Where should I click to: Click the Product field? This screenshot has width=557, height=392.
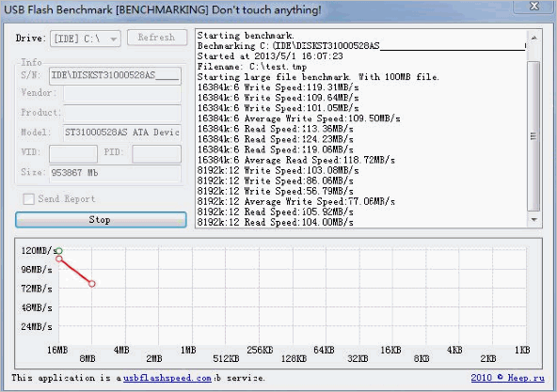pyautogui.click(x=122, y=113)
